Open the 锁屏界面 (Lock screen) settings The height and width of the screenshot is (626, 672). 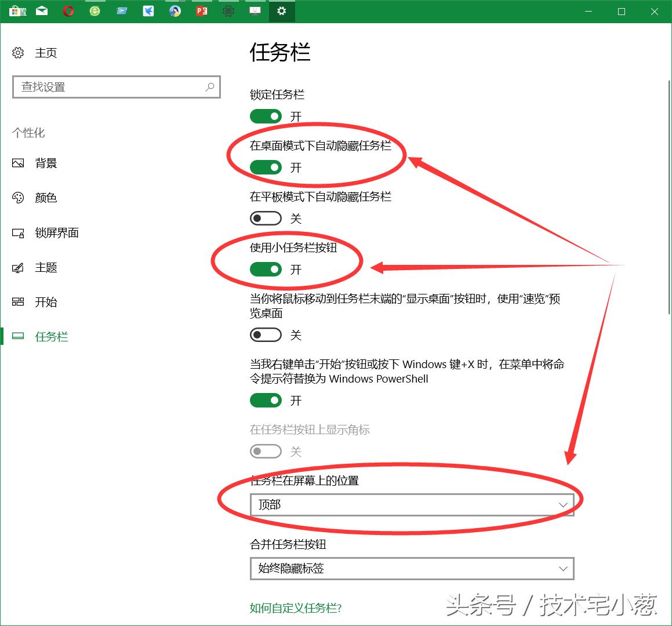click(x=56, y=233)
